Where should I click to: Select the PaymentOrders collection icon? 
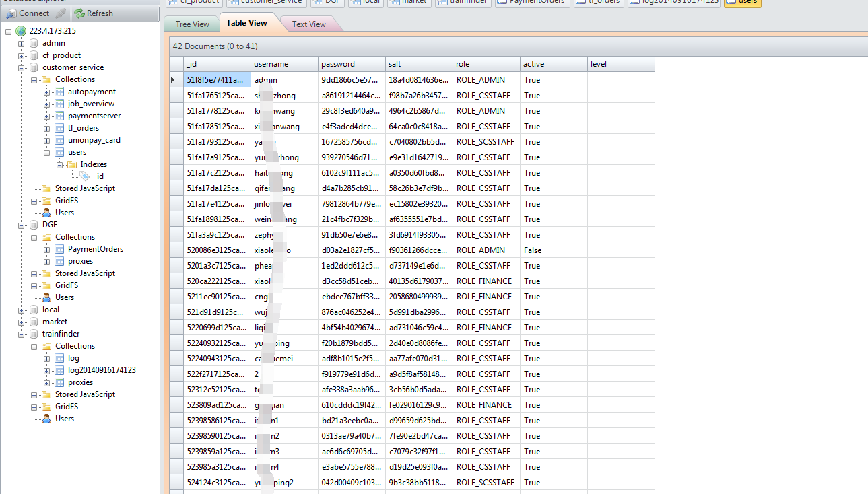[59, 249]
